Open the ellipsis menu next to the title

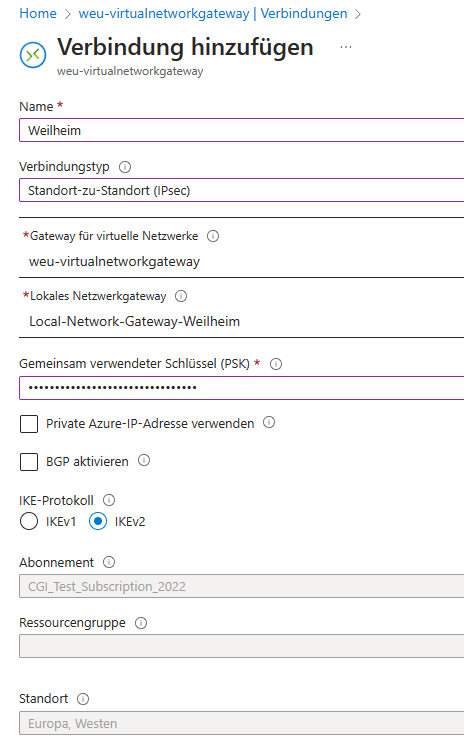click(346, 47)
